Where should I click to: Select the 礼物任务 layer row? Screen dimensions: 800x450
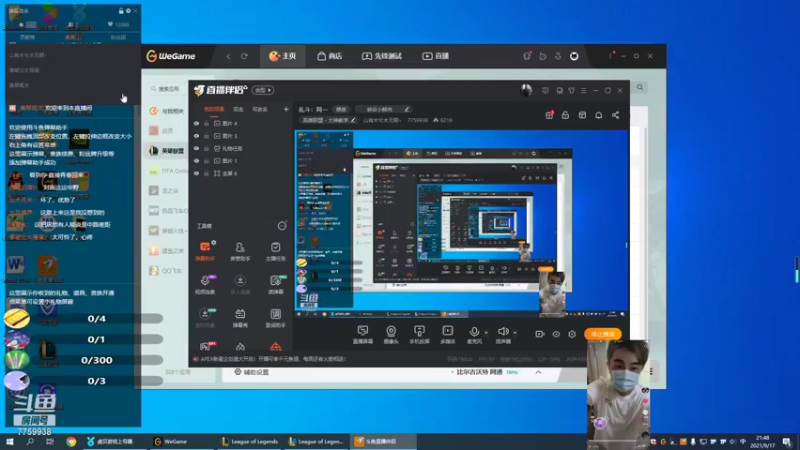pyautogui.click(x=239, y=148)
